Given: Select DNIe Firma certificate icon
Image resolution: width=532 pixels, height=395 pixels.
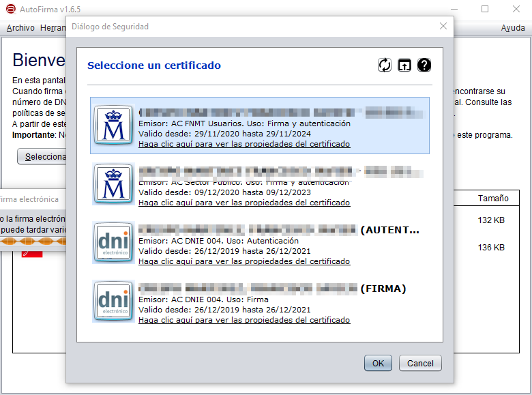Looking at the screenshot, I should (x=113, y=301).
